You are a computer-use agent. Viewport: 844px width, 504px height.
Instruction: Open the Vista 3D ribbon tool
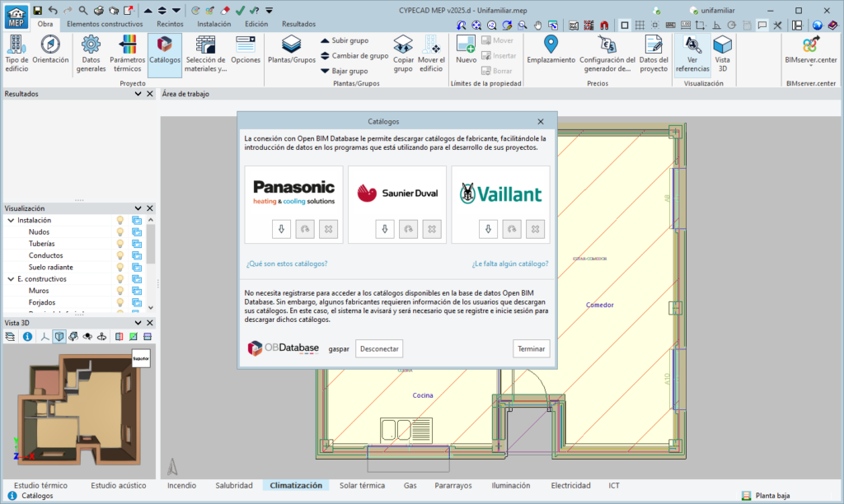[x=722, y=49]
